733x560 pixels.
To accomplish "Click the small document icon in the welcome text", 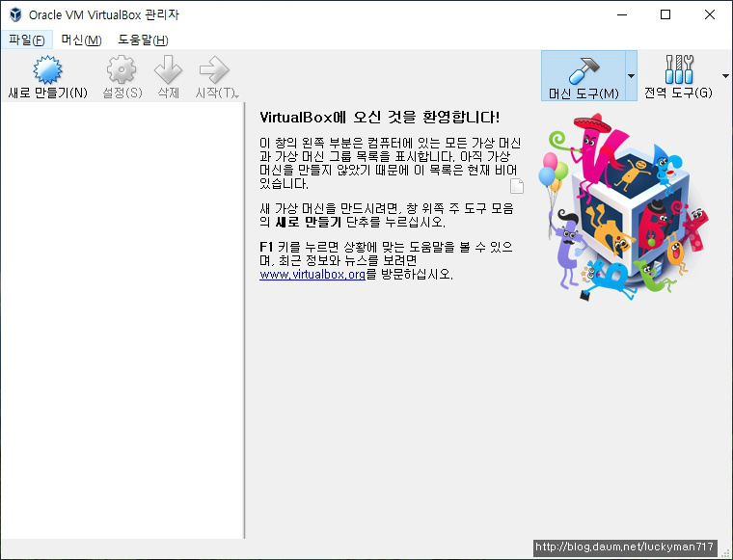I will pos(517,185).
